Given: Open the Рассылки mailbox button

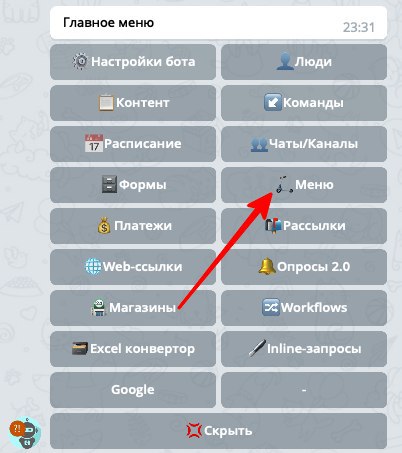Looking at the screenshot, I should pyautogui.click(x=304, y=226).
